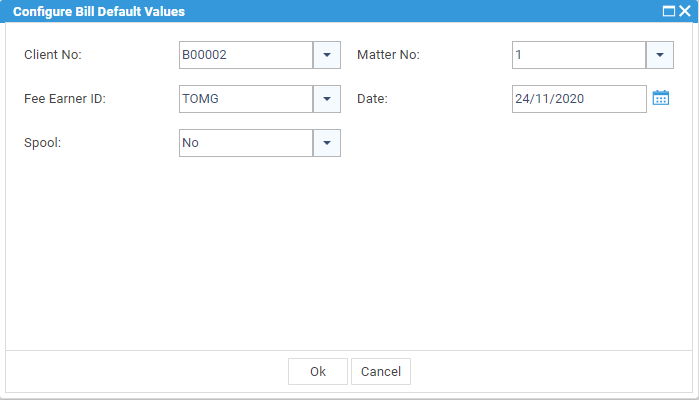Open the calendar date picker icon
Viewport: 699px width, 400px height.
click(x=661, y=98)
